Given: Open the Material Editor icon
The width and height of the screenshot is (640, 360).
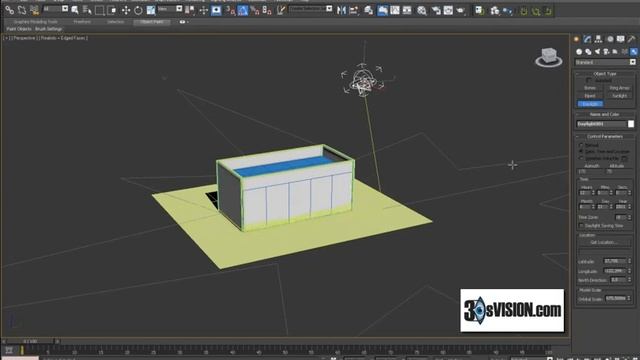Looking at the screenshot, I should (x=422, y=10).
